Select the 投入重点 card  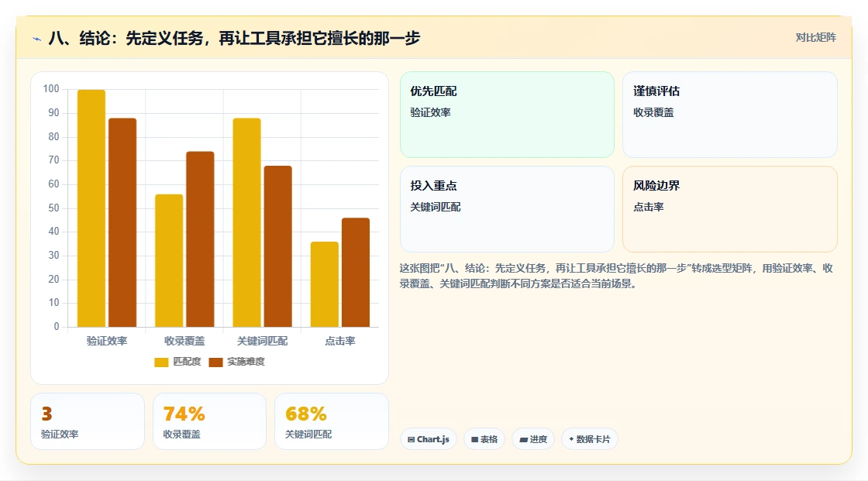[x=507, y=209]
